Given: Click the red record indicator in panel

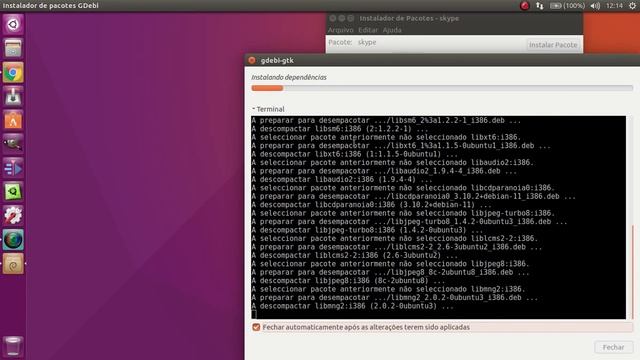Looking at the screenshot, I should pos(524,6).
